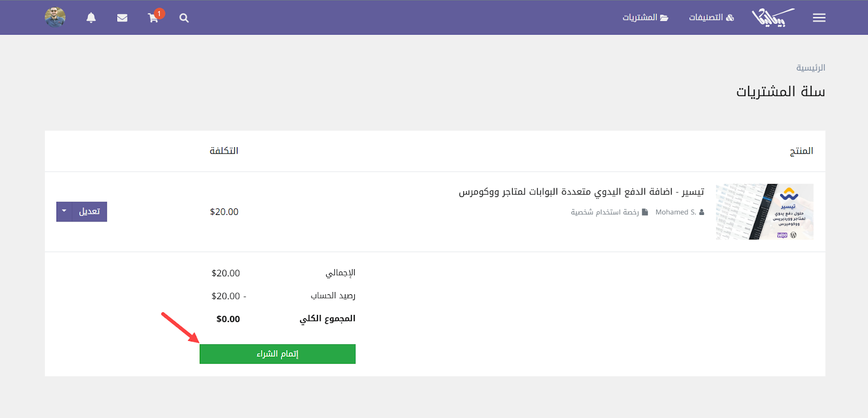Open the messages envelope icon
Screen dimensions: 868x418
[122, 18]
